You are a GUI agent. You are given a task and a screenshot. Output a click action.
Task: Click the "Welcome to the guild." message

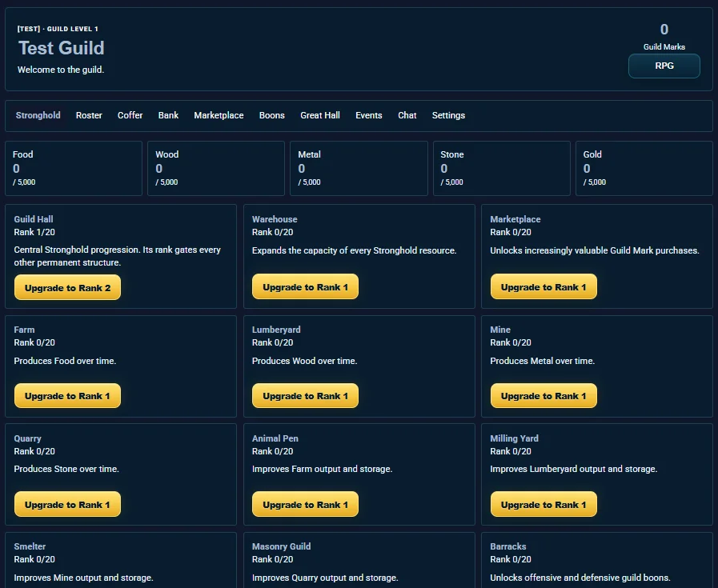(61, 70)
